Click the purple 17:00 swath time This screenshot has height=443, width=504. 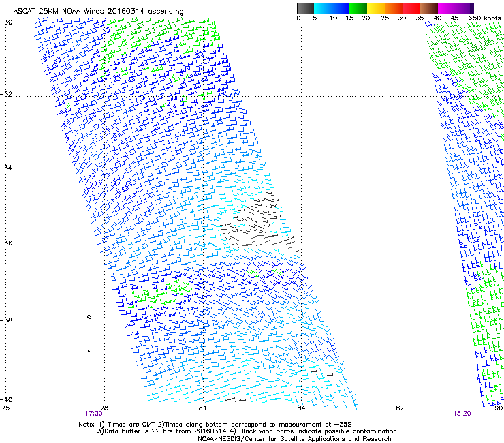(93, 414)
